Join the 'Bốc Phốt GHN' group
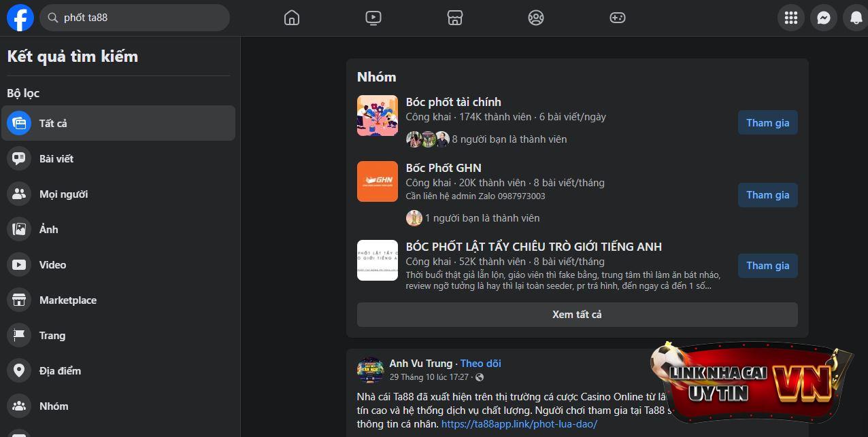 click(x=767, y=195)
